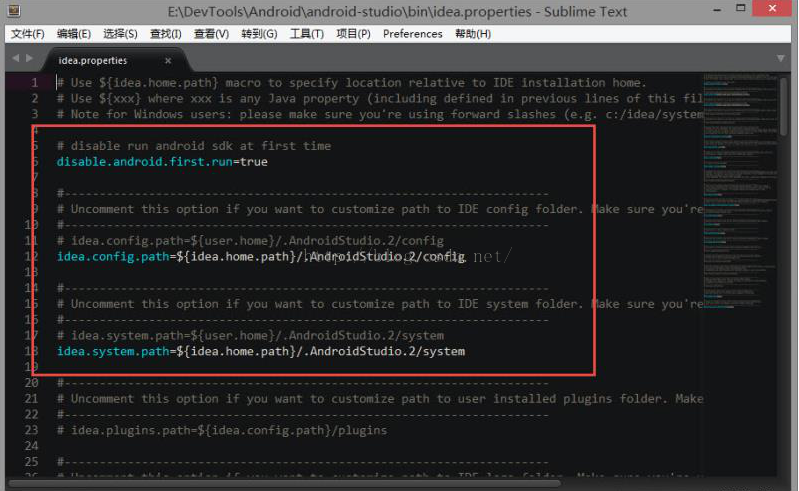Viewport: 799px width, 491px height.
Task: Click the 'user installed plugins folder' comment
Action: (x=380, y=398)
